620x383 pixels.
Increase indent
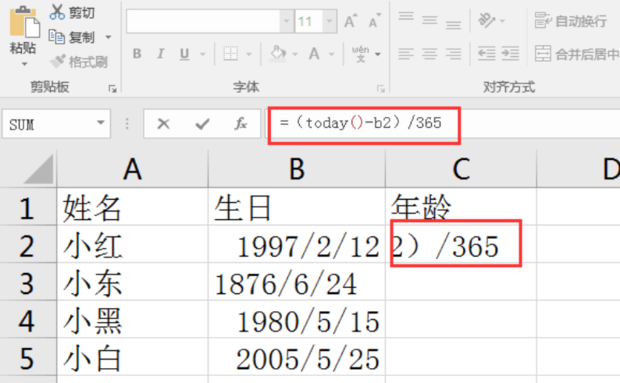click(x=510, y=54)
